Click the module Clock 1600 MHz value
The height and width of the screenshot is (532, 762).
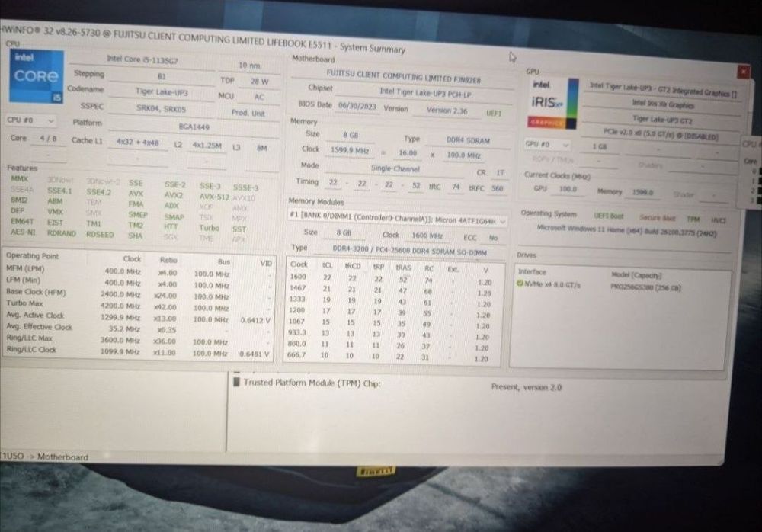[x=427, y=236]
